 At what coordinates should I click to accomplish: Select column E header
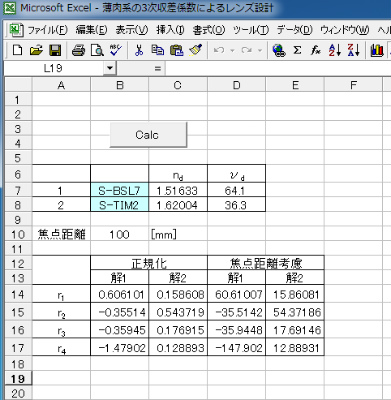pyautogui.click(x=295, y=85)
